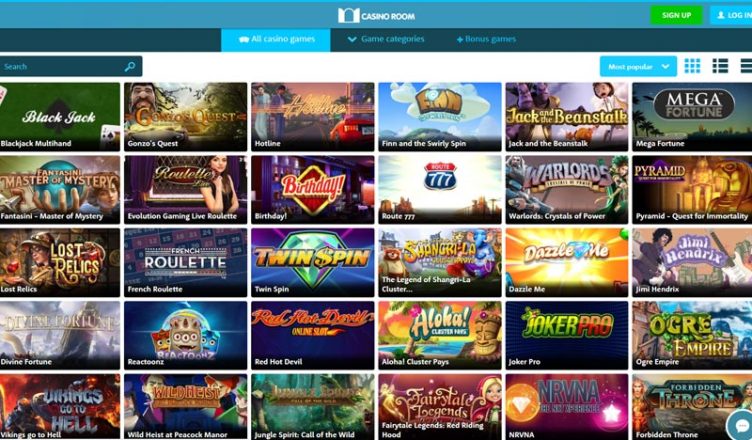
Task: Switch to detailed list view icon
Action: (x=720, y=66)
